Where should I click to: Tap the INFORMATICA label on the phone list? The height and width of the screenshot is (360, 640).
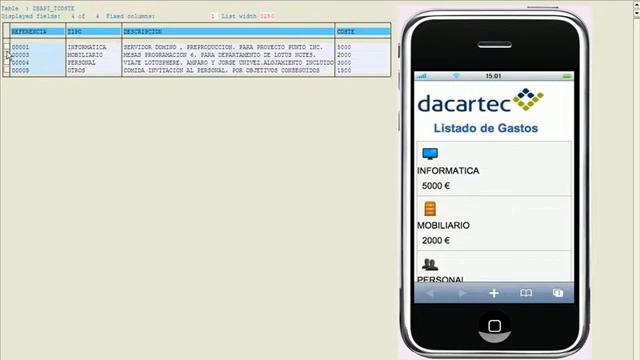point(448,171)
